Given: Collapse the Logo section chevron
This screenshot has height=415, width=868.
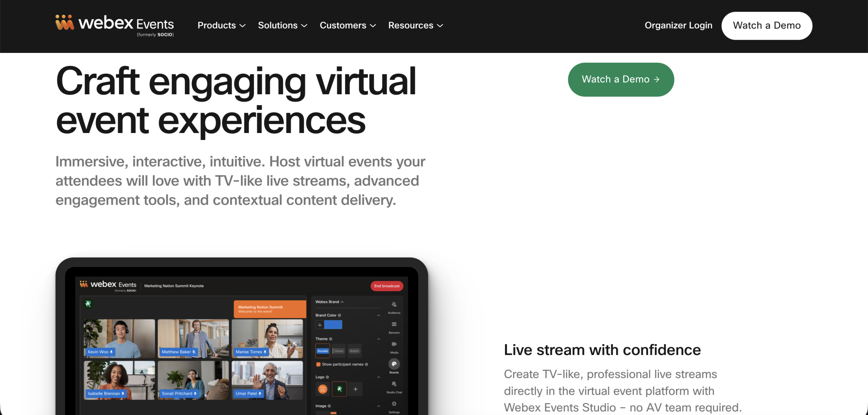Looking at the screenshot, I should pyautogui.click(x=379, y=377).
